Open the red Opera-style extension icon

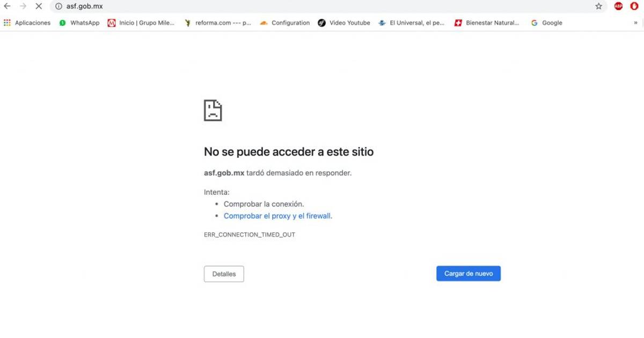(634, 6)
